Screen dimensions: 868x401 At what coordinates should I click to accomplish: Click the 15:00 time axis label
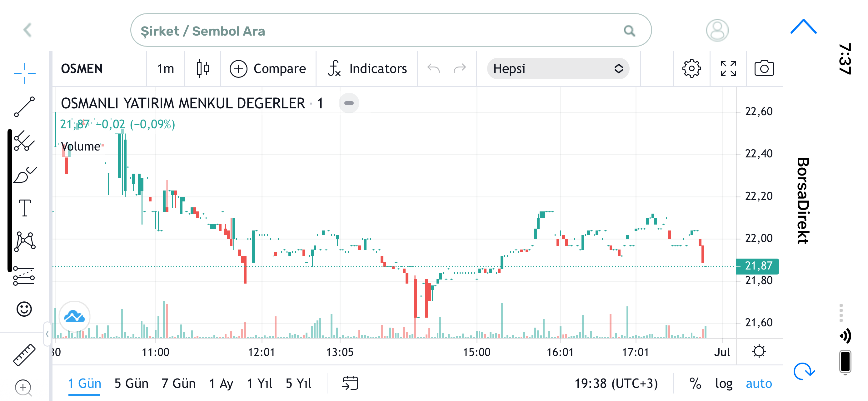(x=476, y=352)
